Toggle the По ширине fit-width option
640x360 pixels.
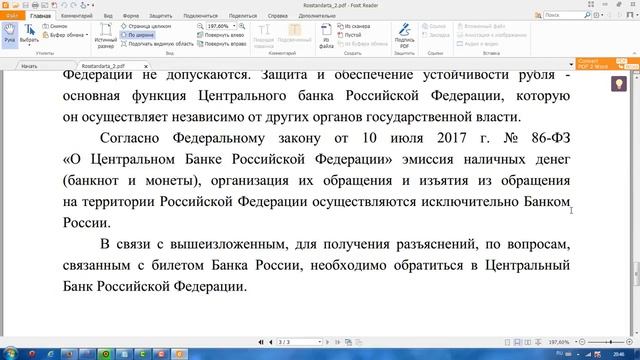point(137,35)
